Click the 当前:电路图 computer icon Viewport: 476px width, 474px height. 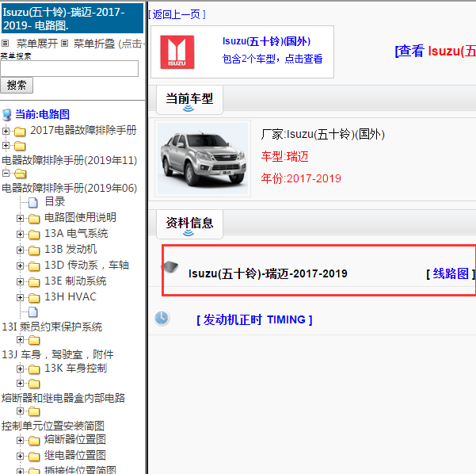click(6, 115)
